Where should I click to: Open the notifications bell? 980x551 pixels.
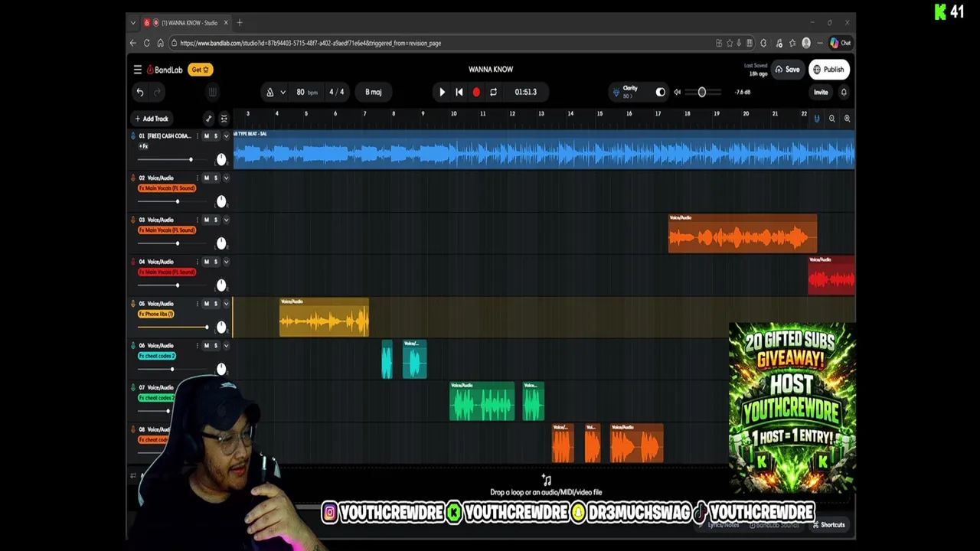[844, 92]
